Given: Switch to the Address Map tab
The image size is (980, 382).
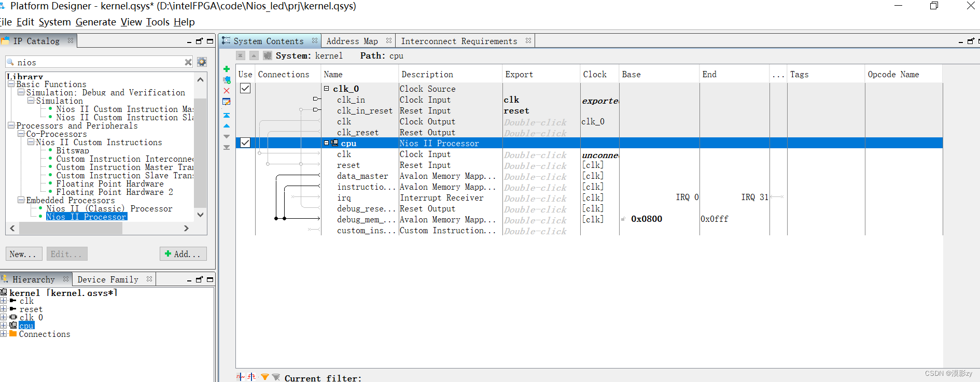Looking at the screenshot, I should 352,41.
